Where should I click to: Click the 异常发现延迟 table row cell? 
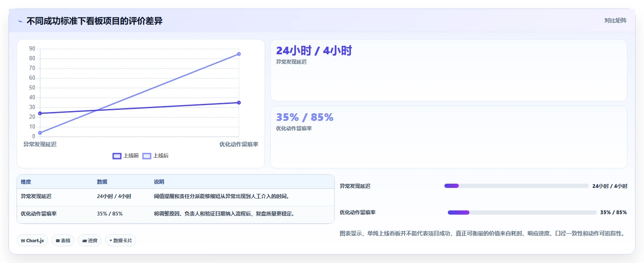(x=36, y=196)
